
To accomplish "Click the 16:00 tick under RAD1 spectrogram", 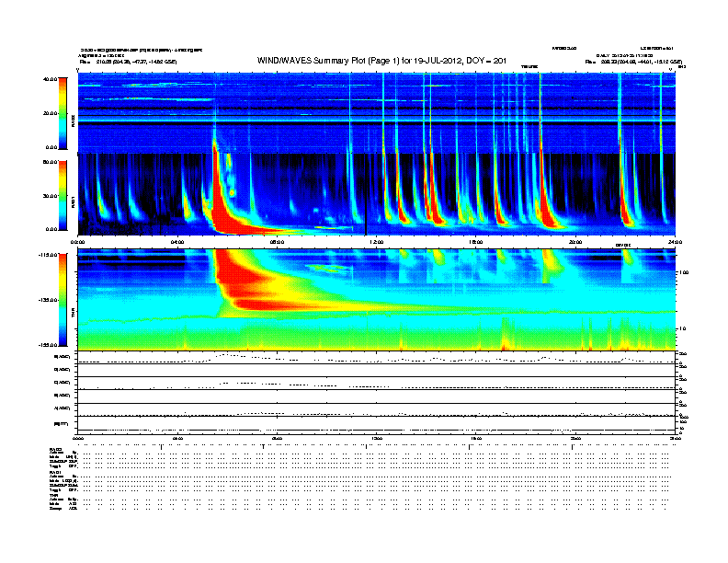I will (476, 242).
